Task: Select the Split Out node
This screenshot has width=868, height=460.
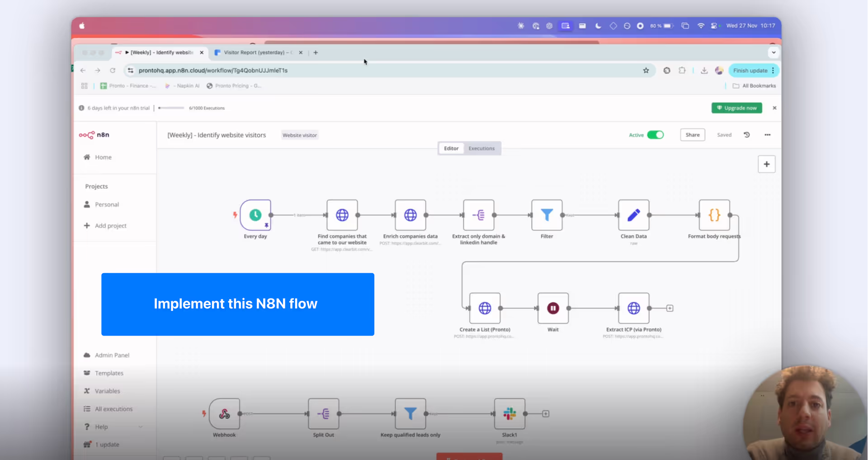Action: (x=324, y=413)
